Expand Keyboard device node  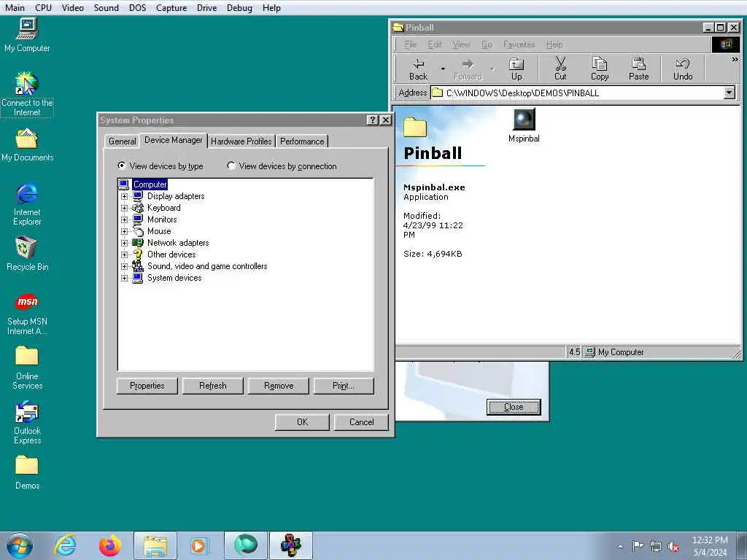click(124, 208)
